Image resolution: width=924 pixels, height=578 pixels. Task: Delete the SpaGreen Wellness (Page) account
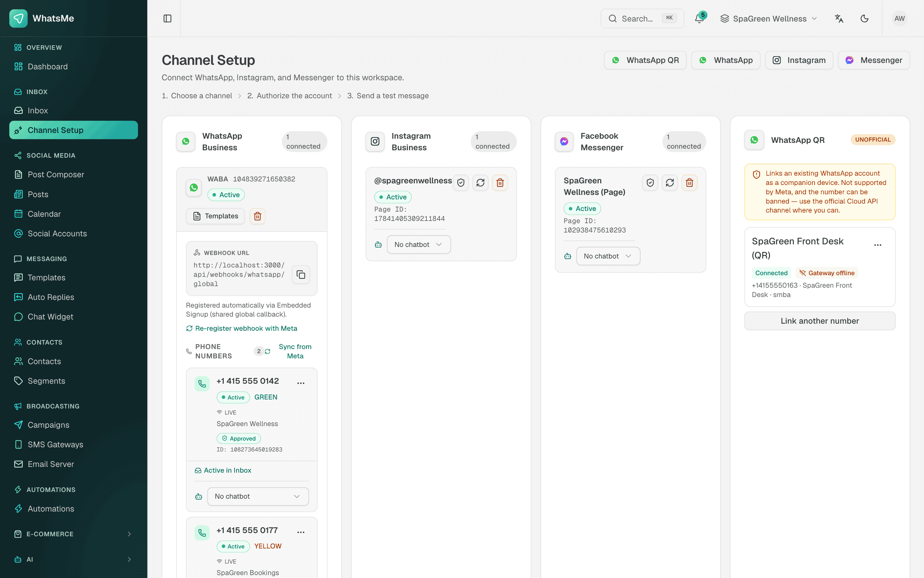click(689, 183)
